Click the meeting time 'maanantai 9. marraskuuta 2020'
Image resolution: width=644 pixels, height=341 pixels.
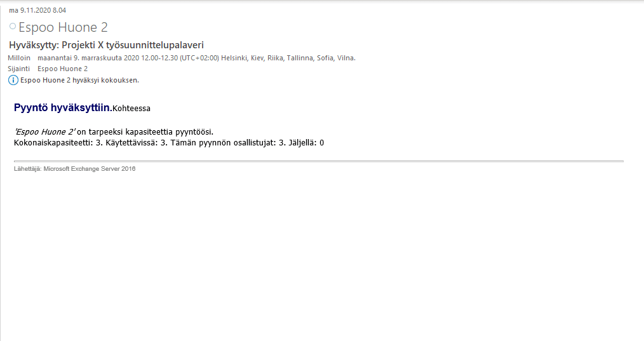point(88,58)
